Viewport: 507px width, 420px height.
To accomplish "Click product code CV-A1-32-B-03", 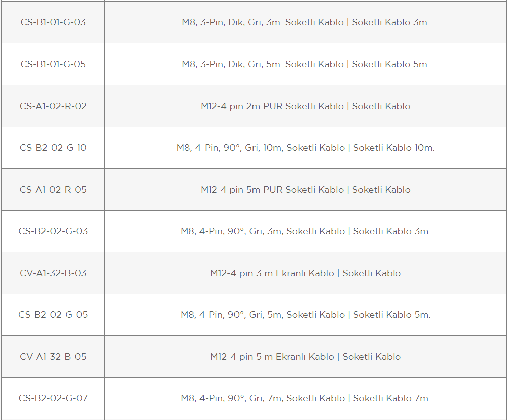I will [x=53, y=273].
